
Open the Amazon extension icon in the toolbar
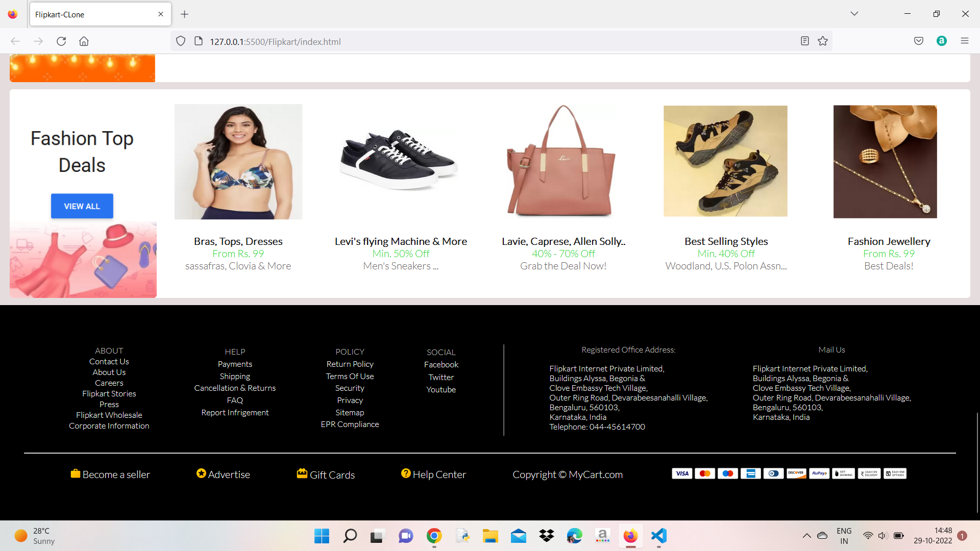click(942, 41)
